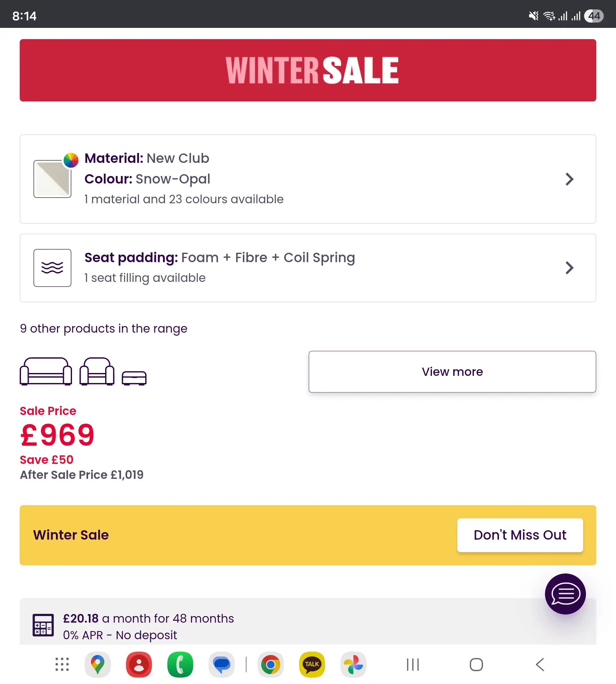Open the app drawer grid icon
Viewport: 616px width, 684px height.
click(x=62, y=664)
